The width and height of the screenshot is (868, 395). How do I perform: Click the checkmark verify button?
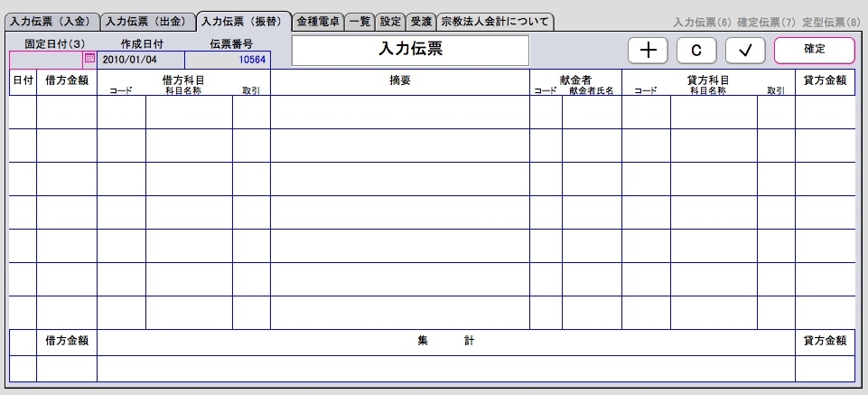(745, 51)
